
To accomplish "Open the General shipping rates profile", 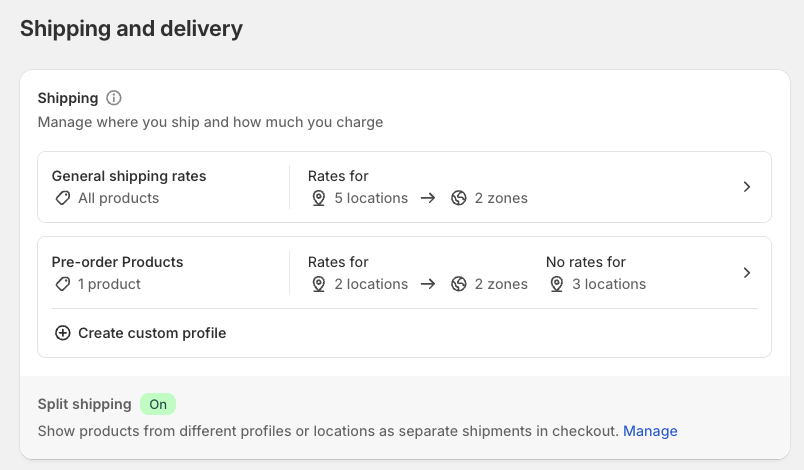I will click(x=404, y=187).
